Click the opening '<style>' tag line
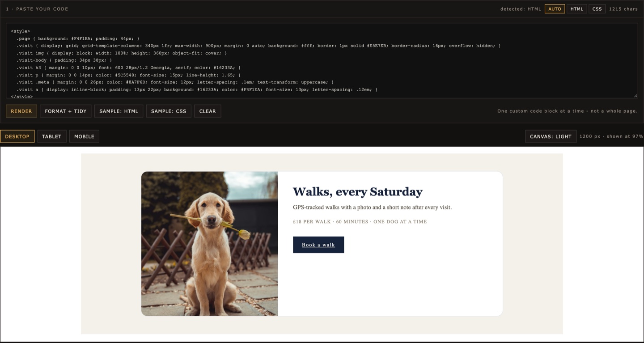644x343 pixels. click(21, 31)
